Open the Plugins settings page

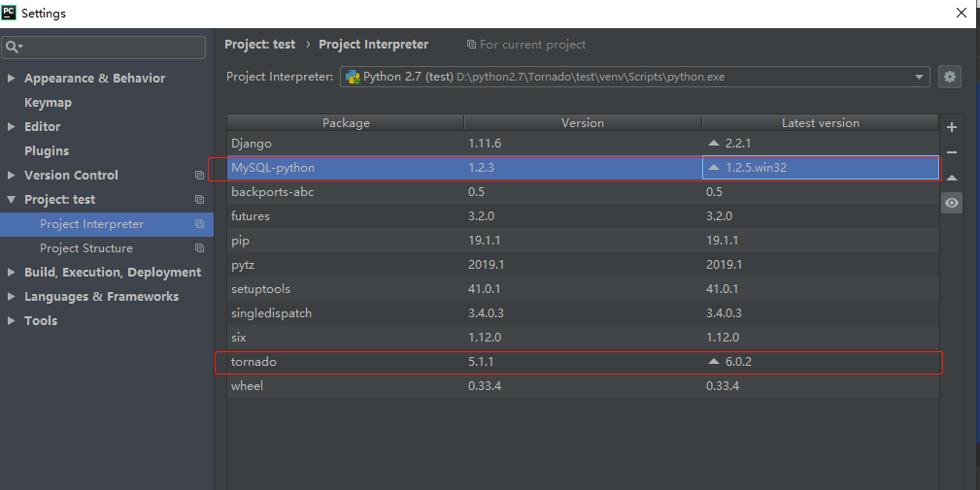47,151
